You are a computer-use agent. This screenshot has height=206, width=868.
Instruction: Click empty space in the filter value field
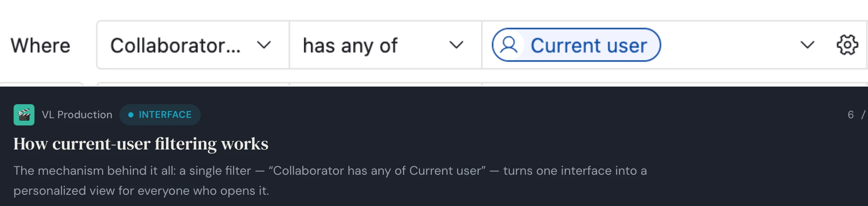click(729, 45)
